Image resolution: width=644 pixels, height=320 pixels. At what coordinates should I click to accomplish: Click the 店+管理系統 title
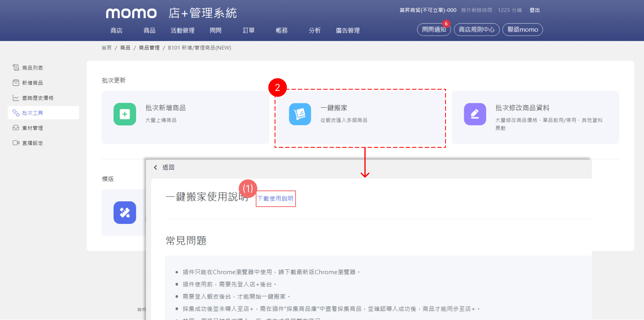(x=203, y=13)
